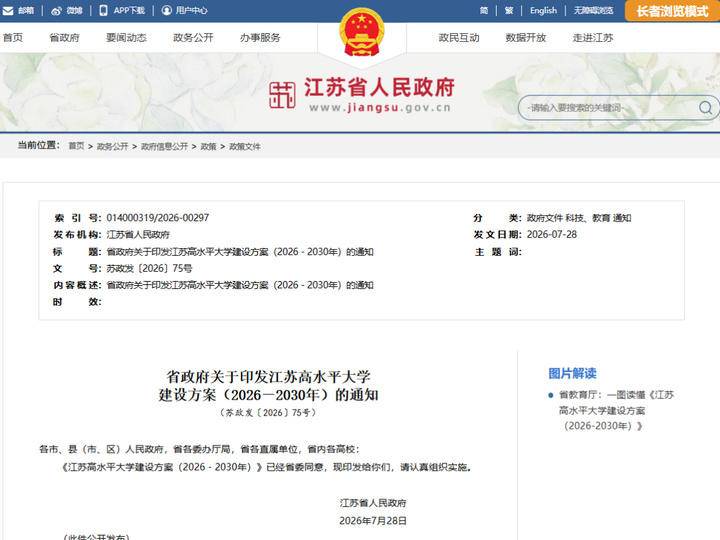
Task: Switch to simplified Chinese 简
Action: [484, 10]
